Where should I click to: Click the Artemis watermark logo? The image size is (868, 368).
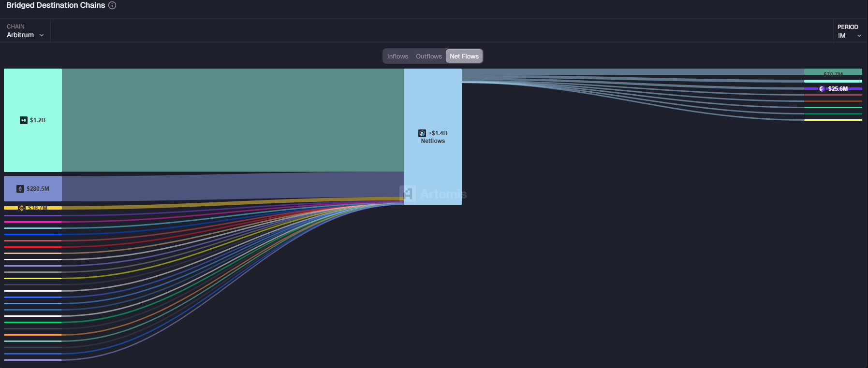[x=408, y=194]
